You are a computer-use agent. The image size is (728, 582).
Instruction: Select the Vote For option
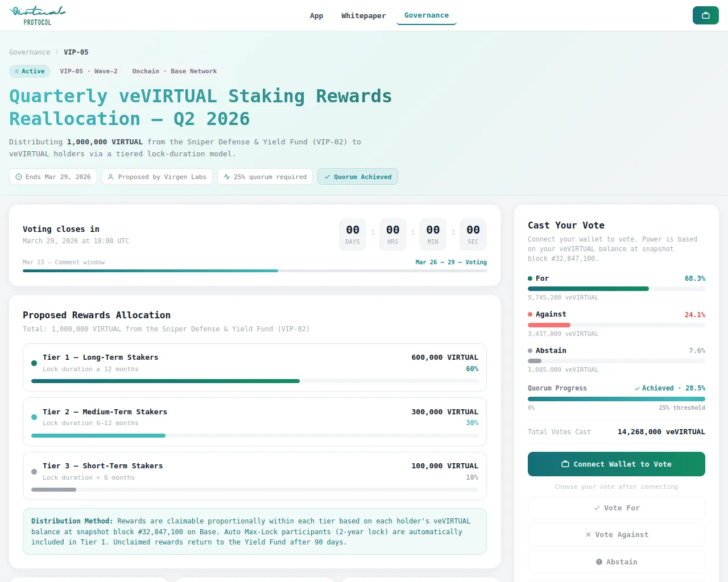[x=616, y=508]
